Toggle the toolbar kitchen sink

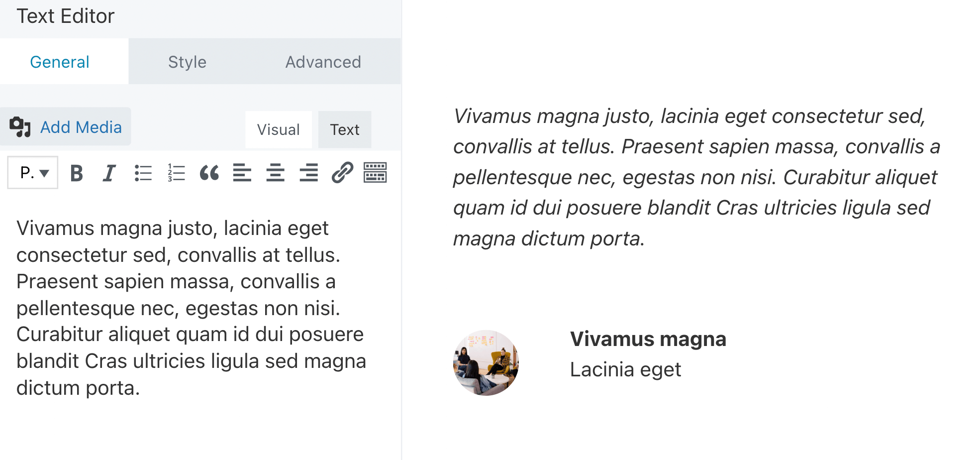(375, 173)
